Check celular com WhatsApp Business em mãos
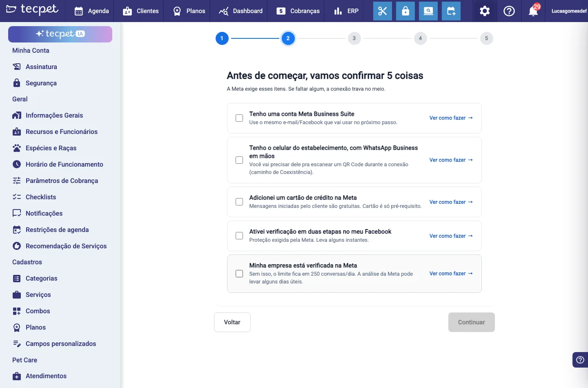This screenshot has height=388, width=588. pos(239,160)
